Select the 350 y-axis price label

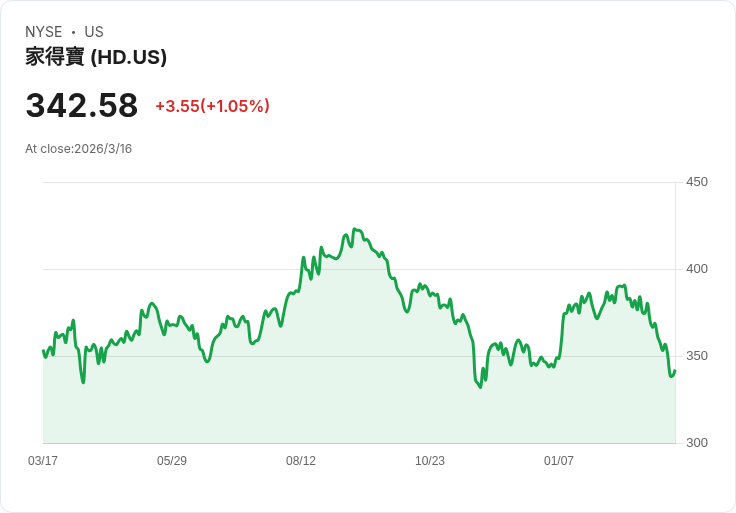click(697, 356)
